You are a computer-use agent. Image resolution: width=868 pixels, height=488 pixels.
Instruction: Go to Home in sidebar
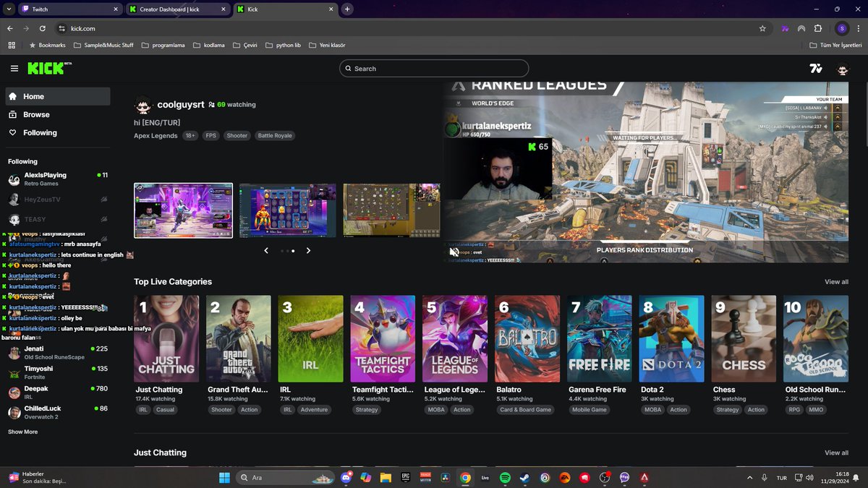pyautogui.click(x=58, y=96)
